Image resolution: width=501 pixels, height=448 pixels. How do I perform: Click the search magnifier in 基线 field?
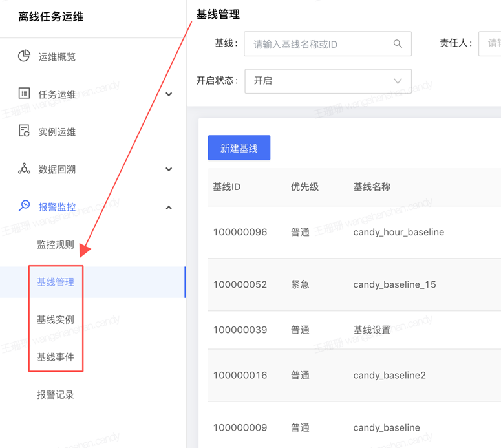click(398, 44)
